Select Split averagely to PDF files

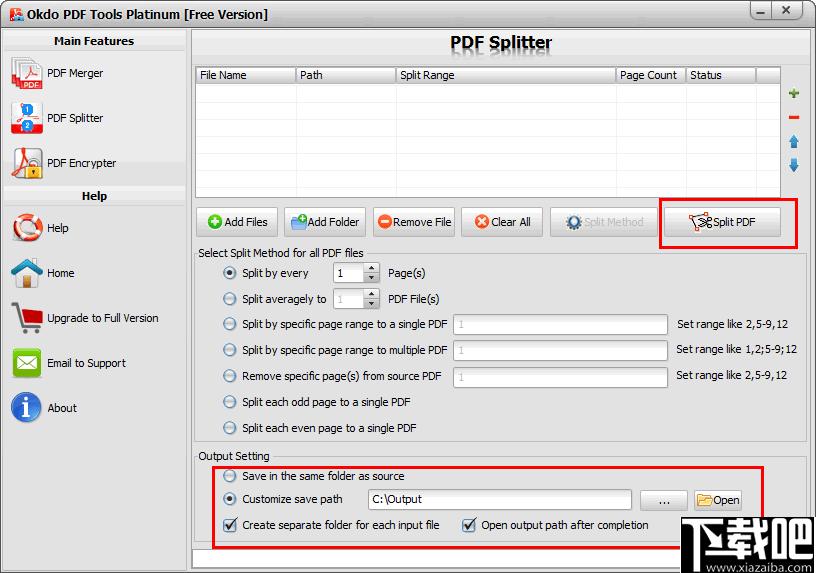coord(230,299)
